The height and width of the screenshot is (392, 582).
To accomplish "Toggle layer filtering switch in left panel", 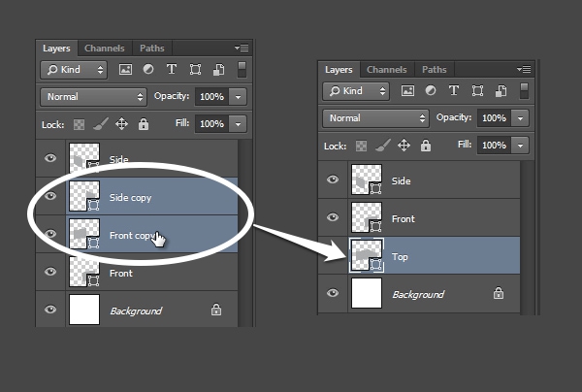I will point(242,70).
